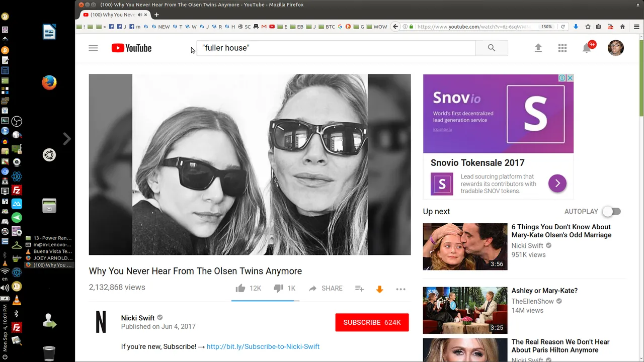Image resolution: width=644 pixels, height=362 pixels.
Task: Click the 150% zoom indicator
Action: coord(547,27)
